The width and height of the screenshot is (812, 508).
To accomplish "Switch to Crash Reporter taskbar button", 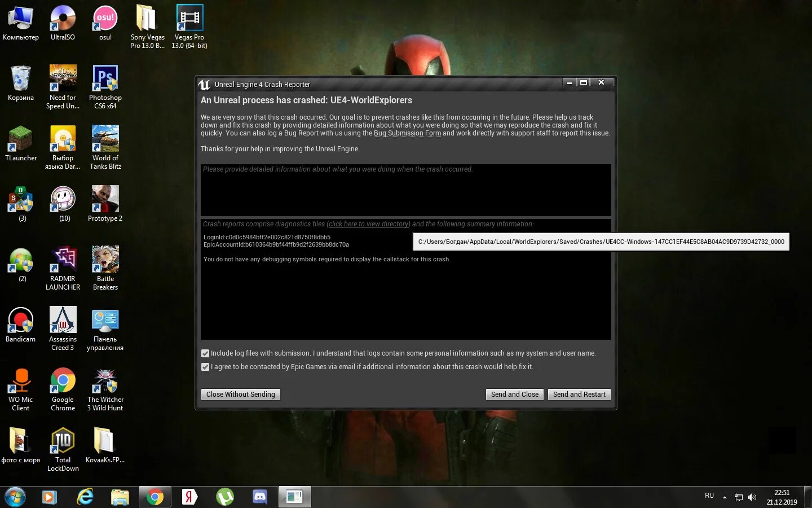I will (x=294, y=497).
